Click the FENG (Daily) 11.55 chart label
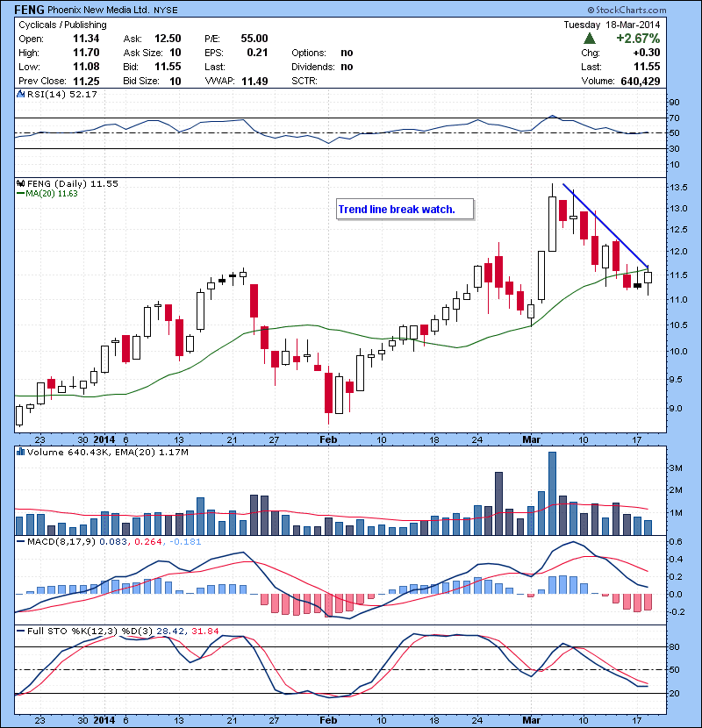The image size is (702, 728). pos(73,183)
